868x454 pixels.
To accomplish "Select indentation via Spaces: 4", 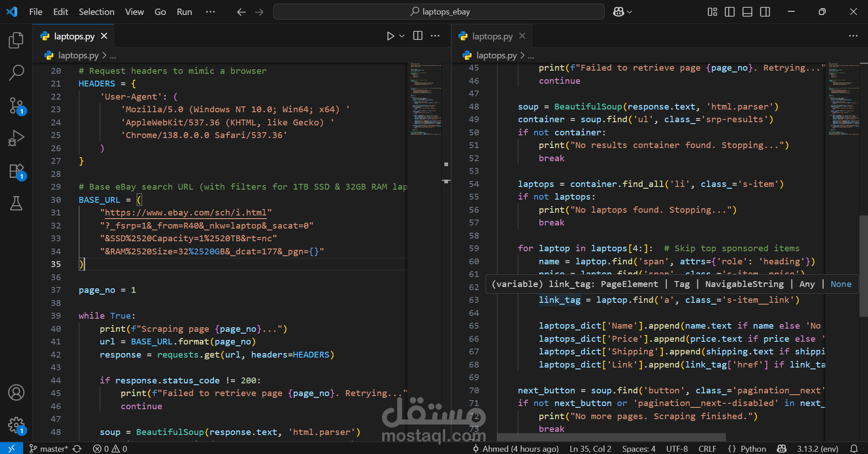I will 639,449.
